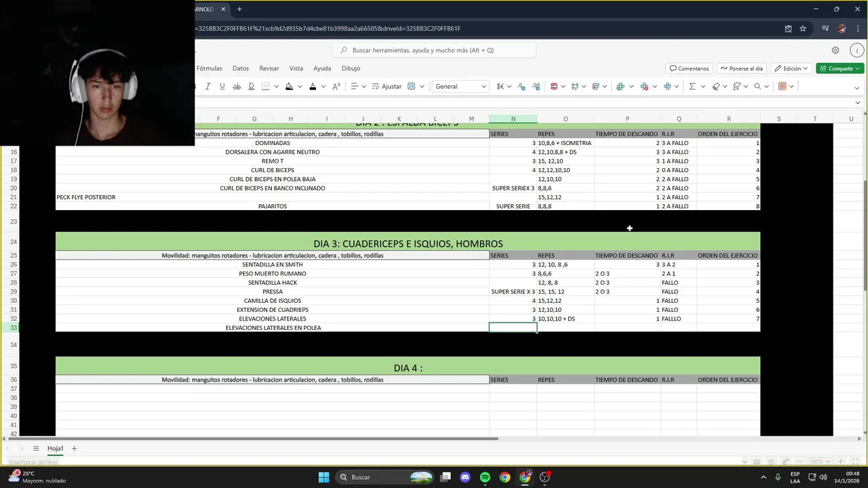Click cell CAMILLA DE ISQUIOS

[x=273, y=301]
